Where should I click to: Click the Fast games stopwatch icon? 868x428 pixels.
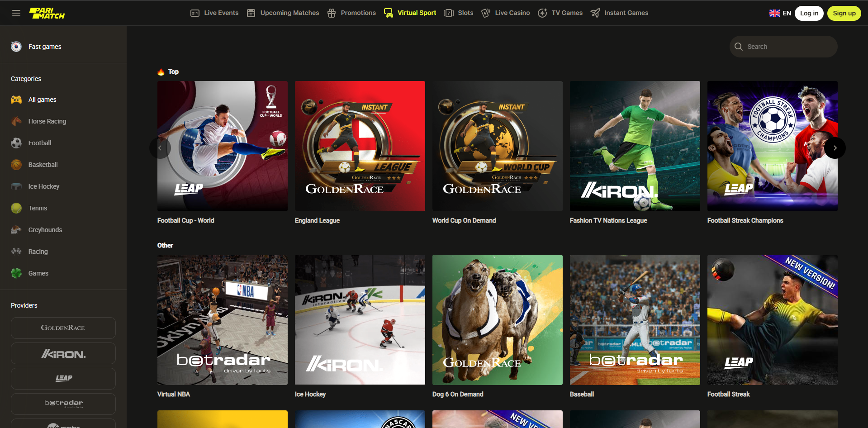tap(16, 47)
